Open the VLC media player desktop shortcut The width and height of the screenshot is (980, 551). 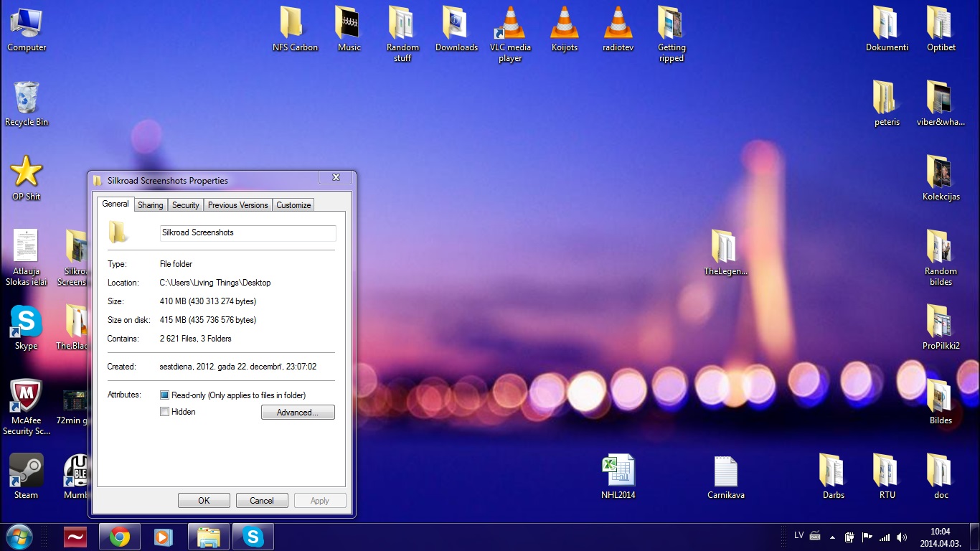[x=510, y=24]
